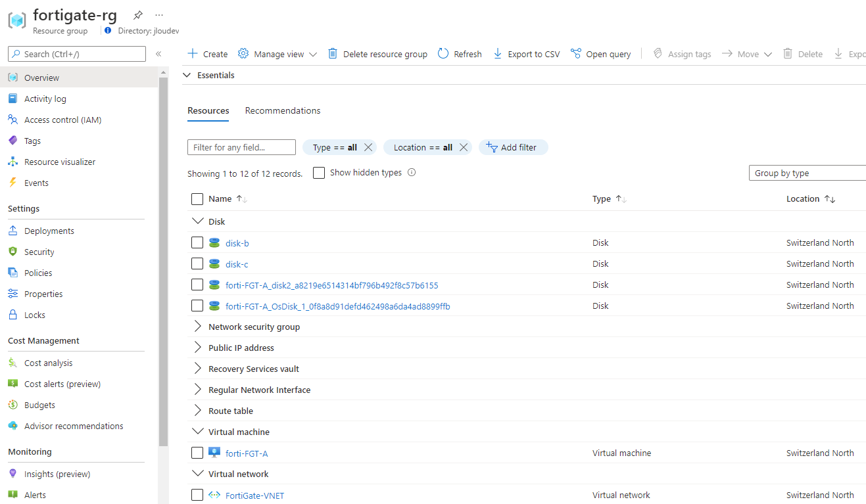Click the Budgets icon in sidebar
This screenshot has height=504, width=866.
coord(12,405)
